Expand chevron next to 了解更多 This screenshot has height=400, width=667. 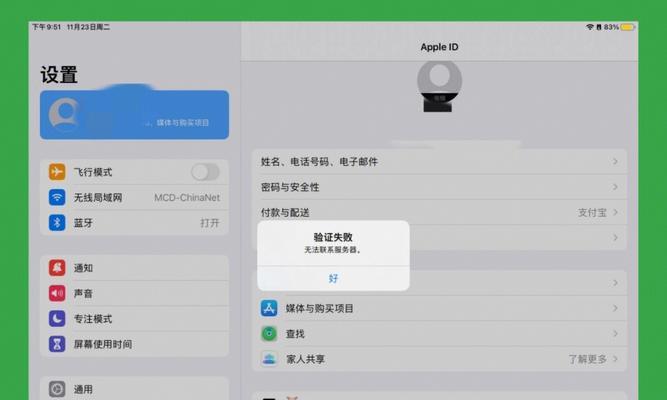click(615, 359)
